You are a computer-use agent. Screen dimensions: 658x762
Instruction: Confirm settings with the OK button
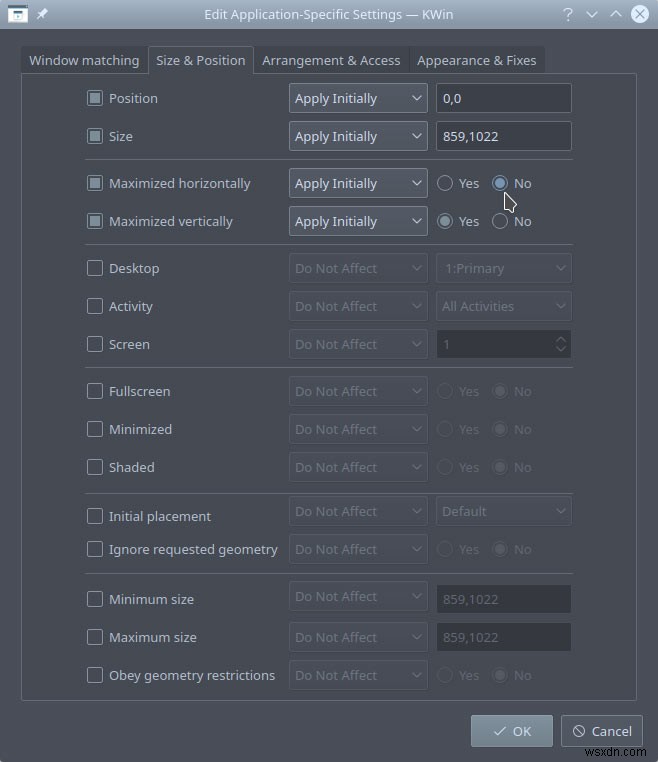tap(512, 731)
